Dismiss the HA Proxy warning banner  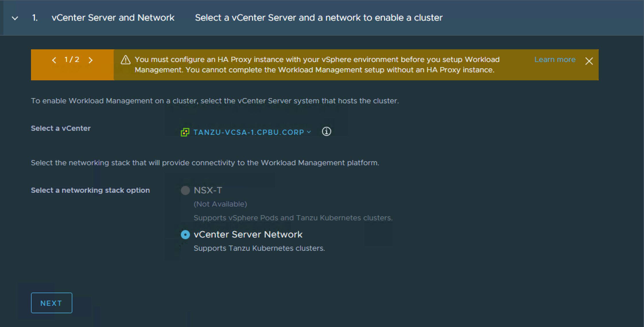click(x=589, y=61)
